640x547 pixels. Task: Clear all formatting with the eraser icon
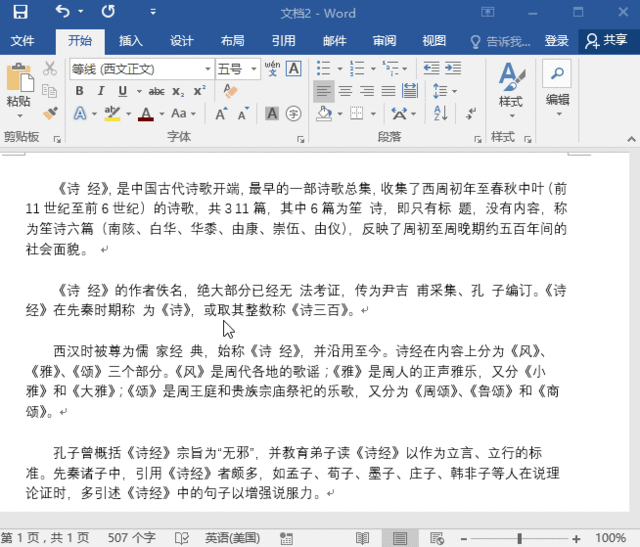click(x=231, y=91)
